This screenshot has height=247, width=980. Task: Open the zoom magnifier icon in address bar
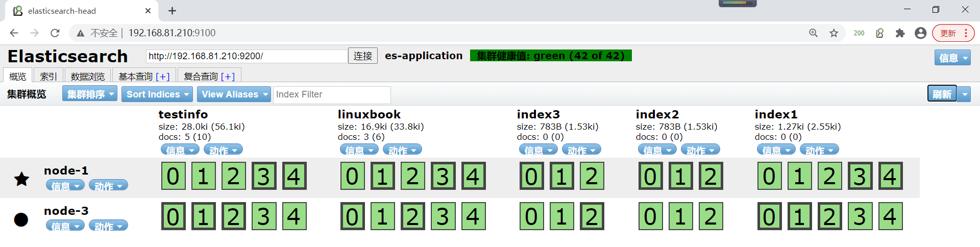(x=814, y=33)
